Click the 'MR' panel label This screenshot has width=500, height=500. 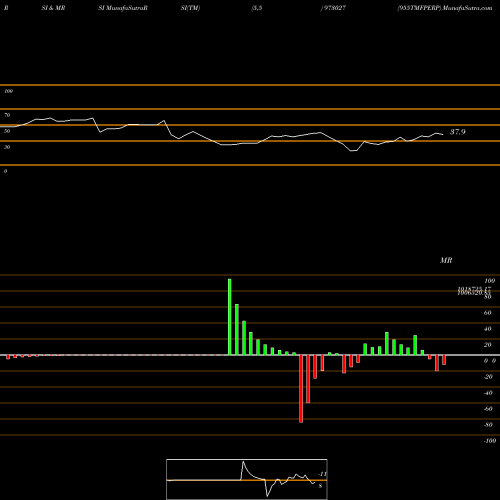tap(446, 260)
